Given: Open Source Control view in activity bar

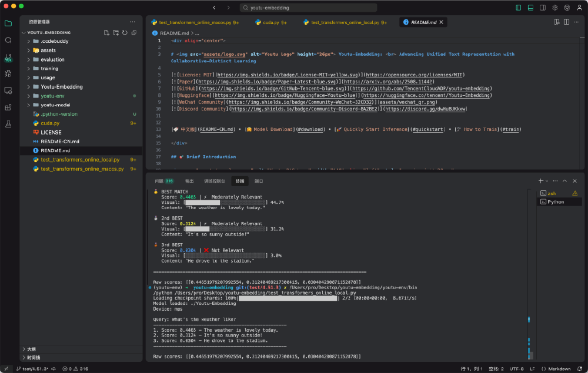Looking at the screenshot, I should click(8, 58).
